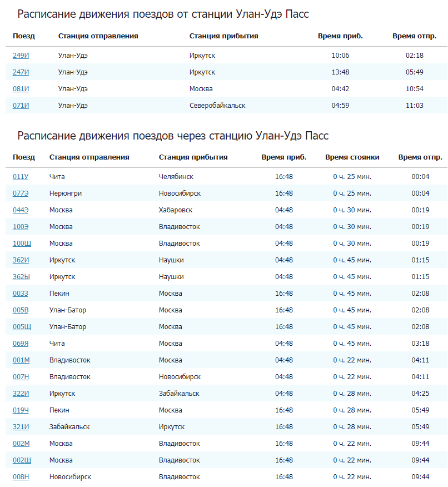Open train 321И to Иркутск
The width and height of the screenshot is (448, 487).
pos(21,427)
